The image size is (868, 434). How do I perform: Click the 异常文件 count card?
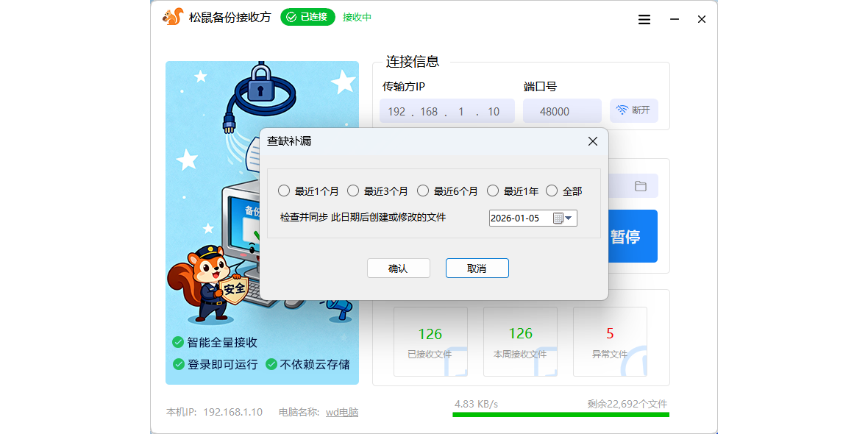coord(610,342)
